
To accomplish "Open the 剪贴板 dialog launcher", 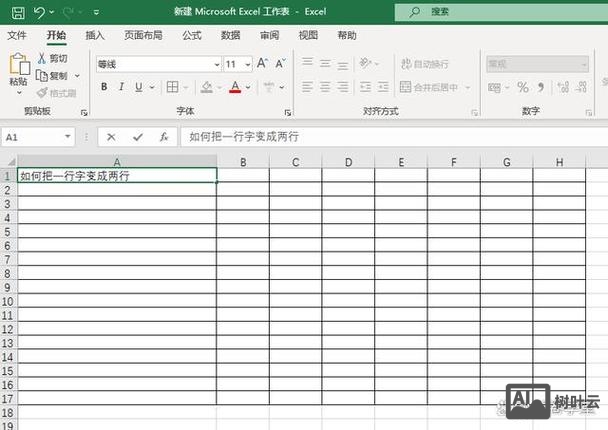I will 84,113.
